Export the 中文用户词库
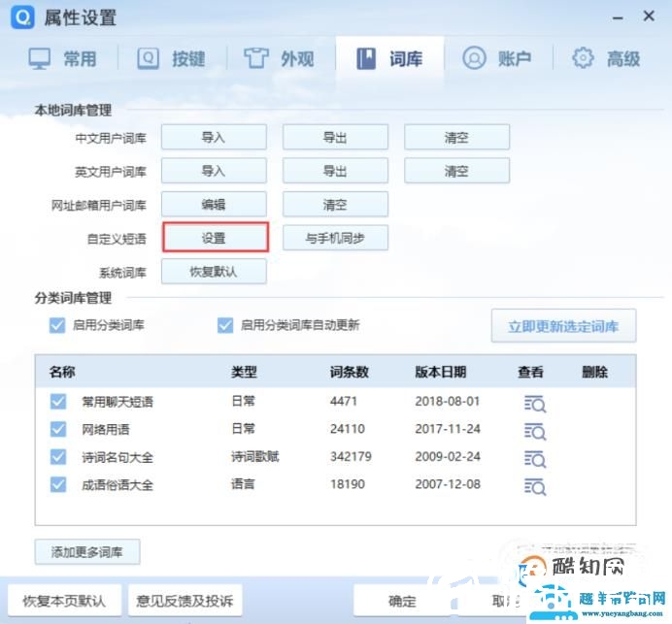 click(x=335, y=137)
